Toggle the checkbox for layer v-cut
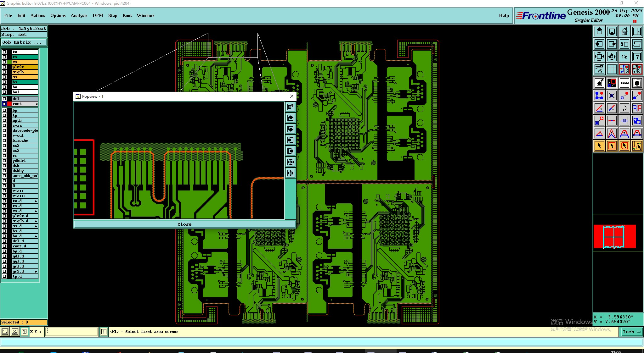 tap(4, 135)
